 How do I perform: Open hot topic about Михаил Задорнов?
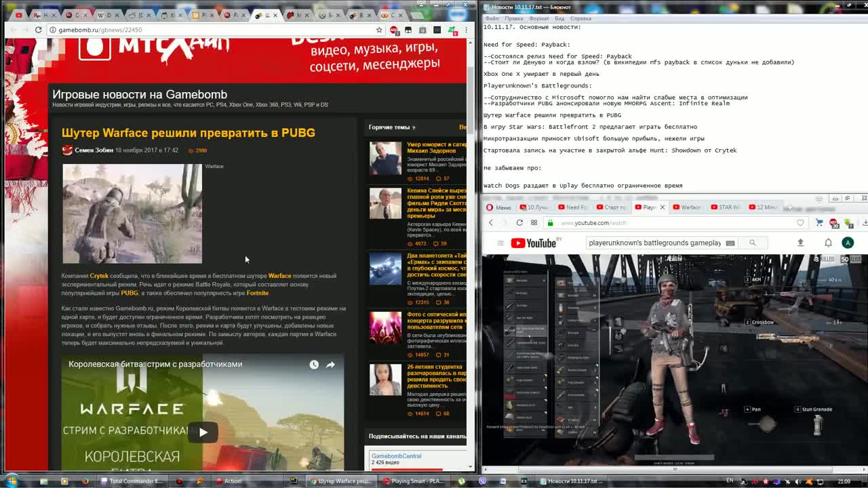437,147
